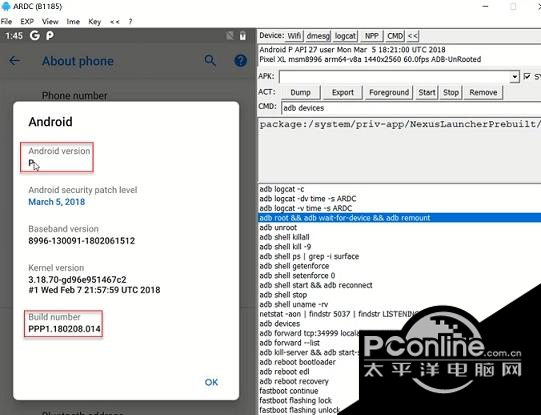Click the package output text area
The image size is (541, 415).
point(400,150)
